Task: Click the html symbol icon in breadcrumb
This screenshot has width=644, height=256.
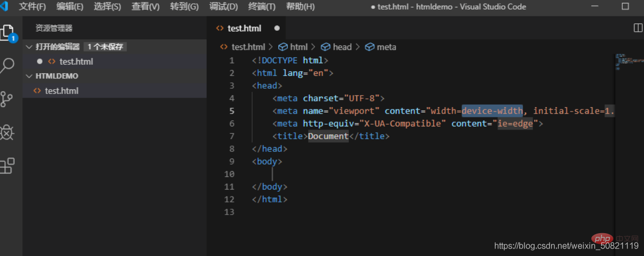Action: 283,47
